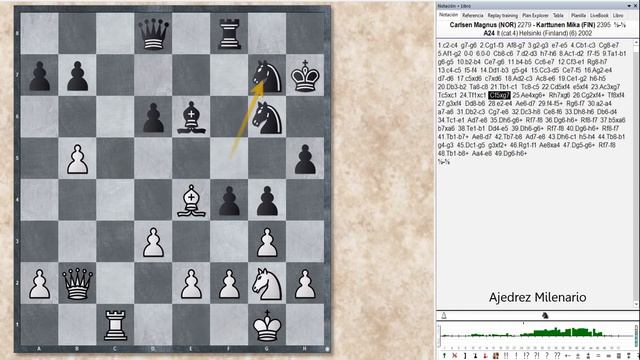Click the black knight icon above evaluation graph
Screen dimensions: 640x360
(x=544, y=315)
